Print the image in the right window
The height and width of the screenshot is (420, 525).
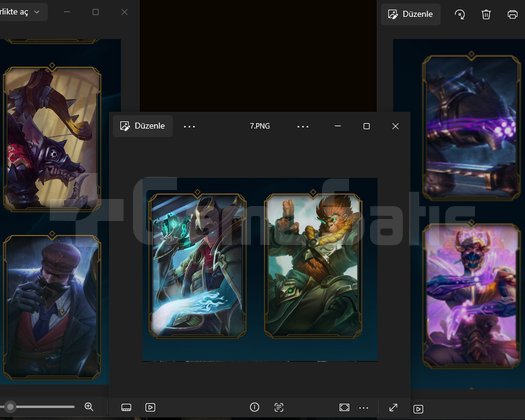512,14
